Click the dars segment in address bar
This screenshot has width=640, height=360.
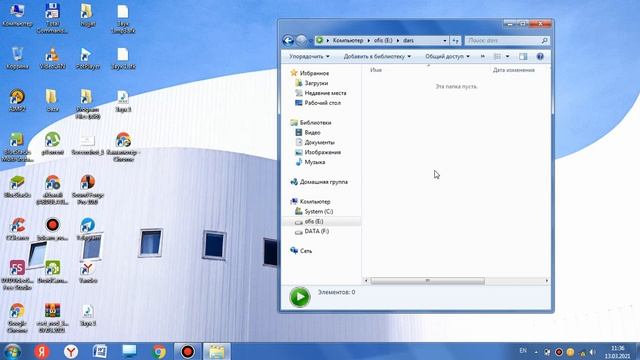pos(408,40)
